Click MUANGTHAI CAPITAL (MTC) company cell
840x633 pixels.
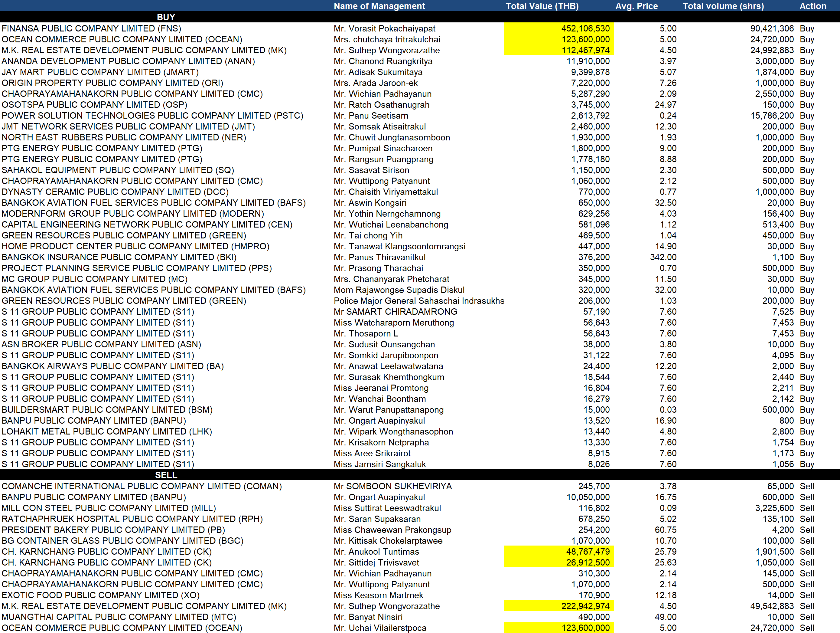coord(119,617)
